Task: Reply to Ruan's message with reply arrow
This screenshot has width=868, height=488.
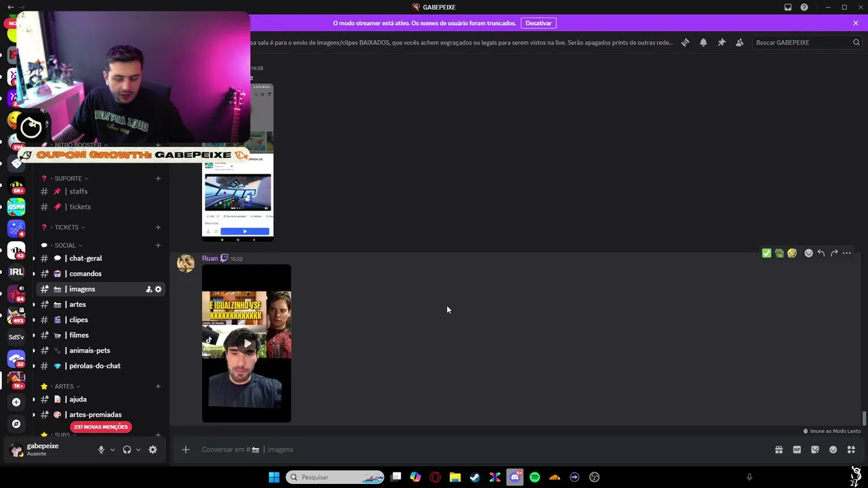Action: pos(821,253)
